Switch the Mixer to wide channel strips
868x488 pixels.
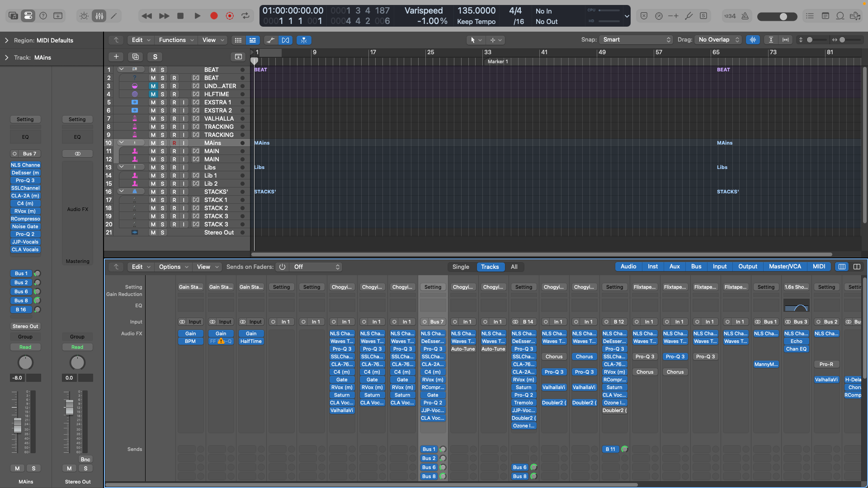coord(857,267)
